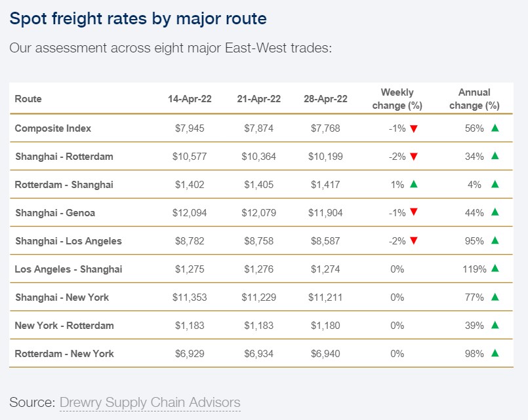Image resolution: width=528 pixels, height=420 pixels.
Task: Select the Shanghai - New York row label
Action: coord(62,297)
